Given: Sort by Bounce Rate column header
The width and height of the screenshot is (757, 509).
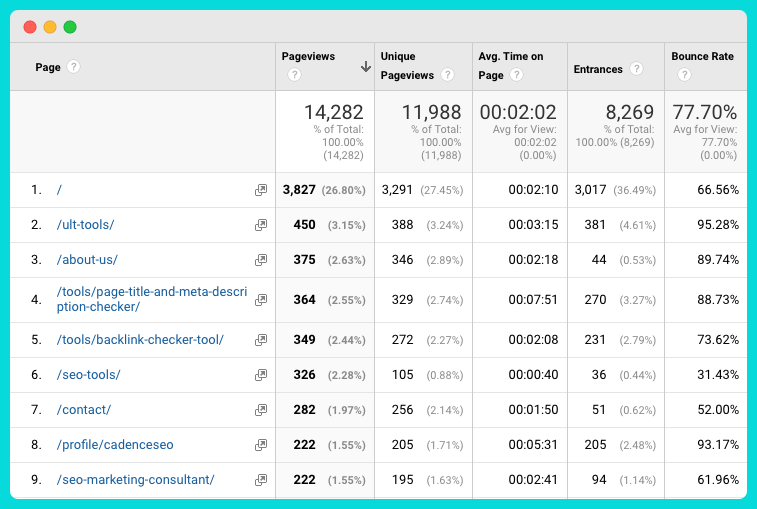Looking at the screenshot, I should [x=702, y=56].
